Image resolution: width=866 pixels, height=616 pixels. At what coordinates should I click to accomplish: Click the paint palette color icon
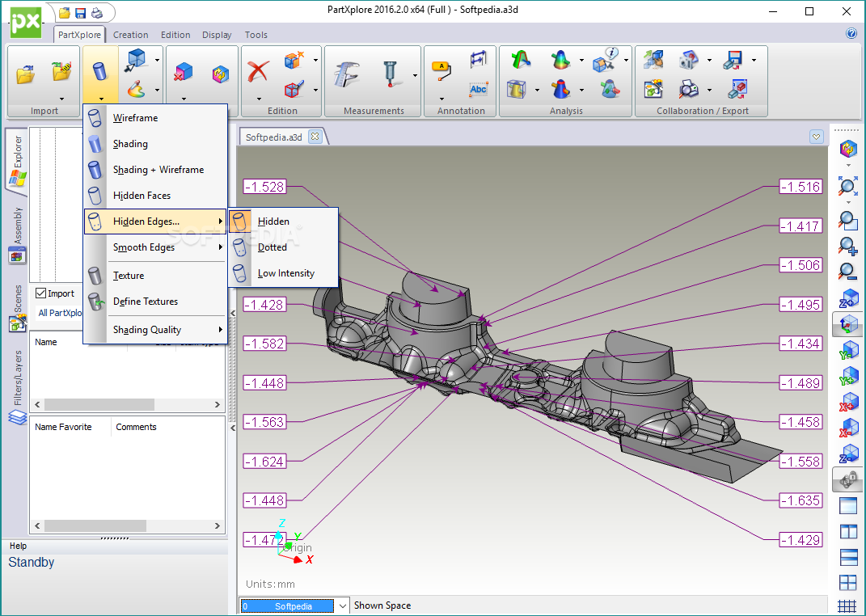point(136,89)
